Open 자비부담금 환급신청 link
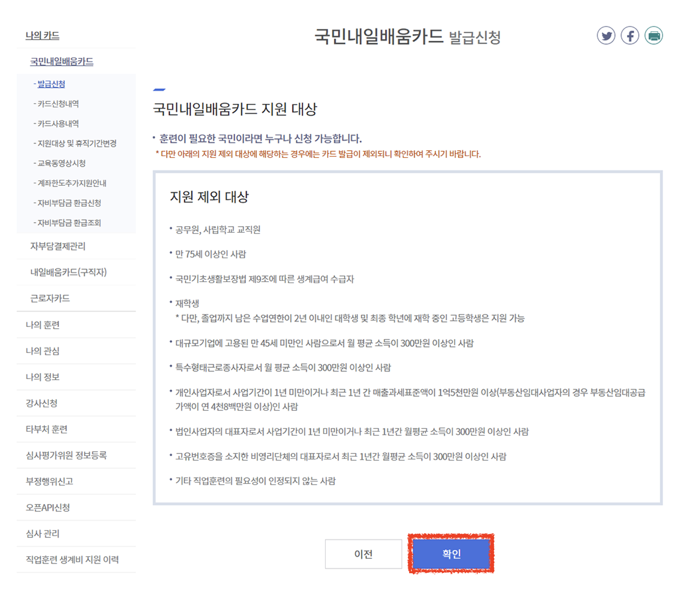Screen dimensions: 700x601 pyautogui.click(x=69, y=203)
